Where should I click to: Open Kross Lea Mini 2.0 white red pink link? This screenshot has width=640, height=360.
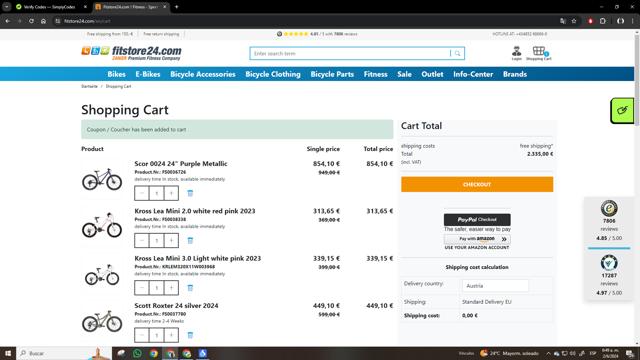pos(195,211)
